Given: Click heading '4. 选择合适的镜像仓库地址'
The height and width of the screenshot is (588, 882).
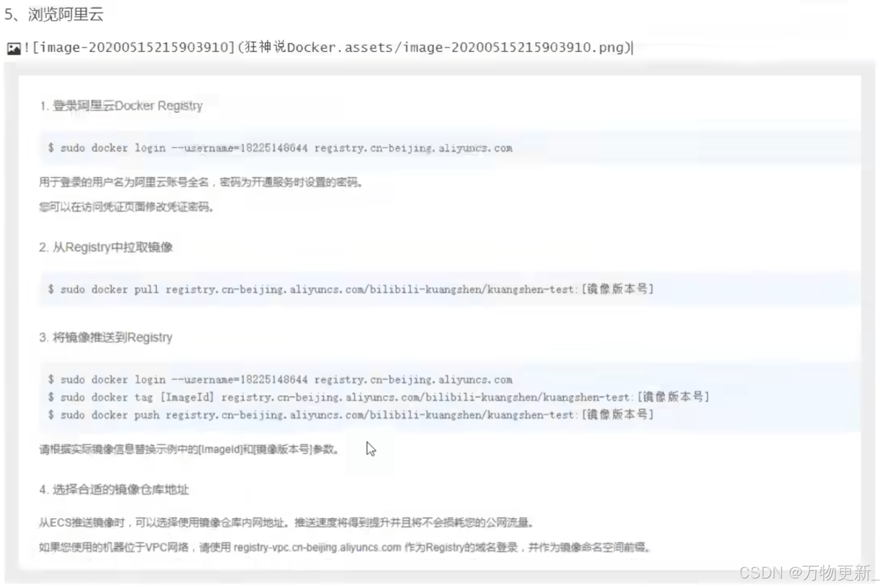Looking at the screenshot, I should (x=114, y=490).
